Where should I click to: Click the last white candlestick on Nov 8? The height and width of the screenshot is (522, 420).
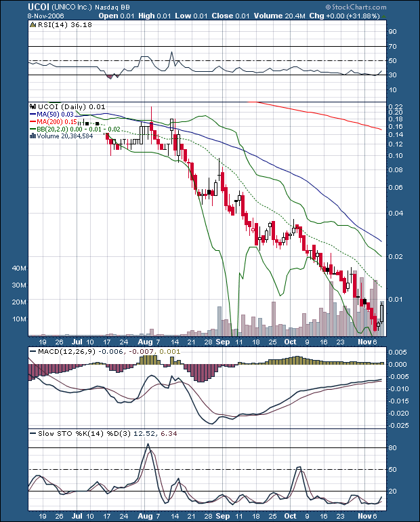[x=382, y=312]
